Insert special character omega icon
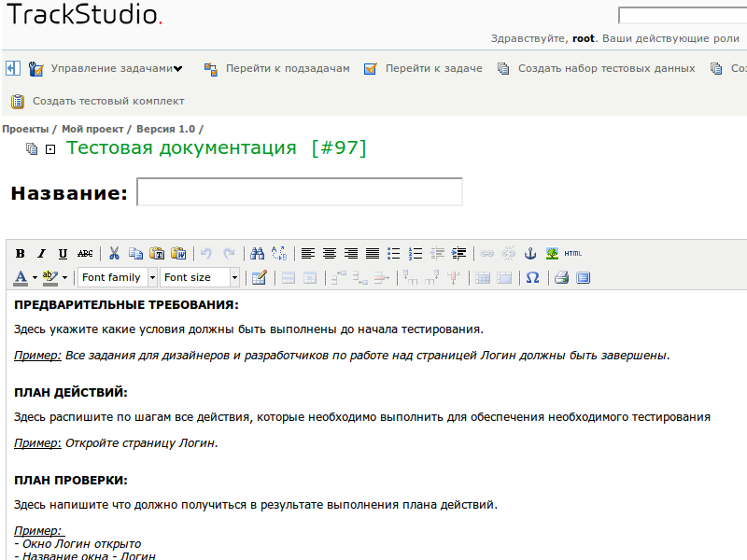The height and width of the screenshot is (560, 747). (532, 278)
